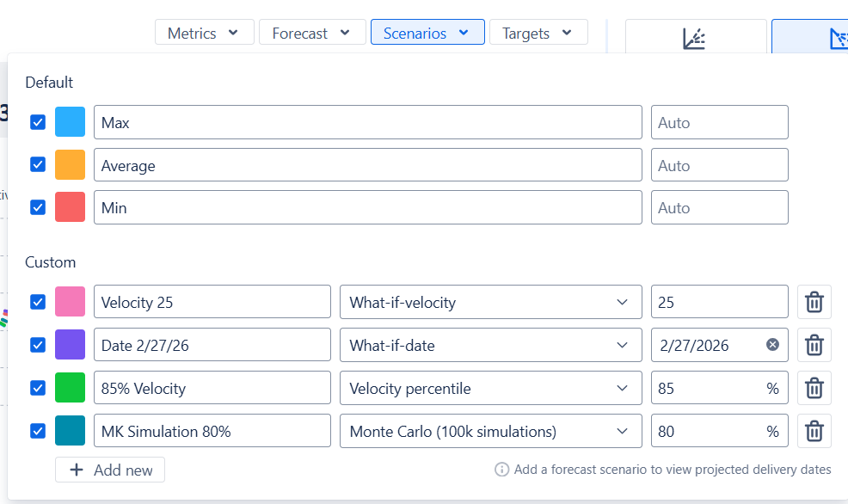Delete the 85% Velocity scenario
The image size is (848, 504).
coord(814,388)
